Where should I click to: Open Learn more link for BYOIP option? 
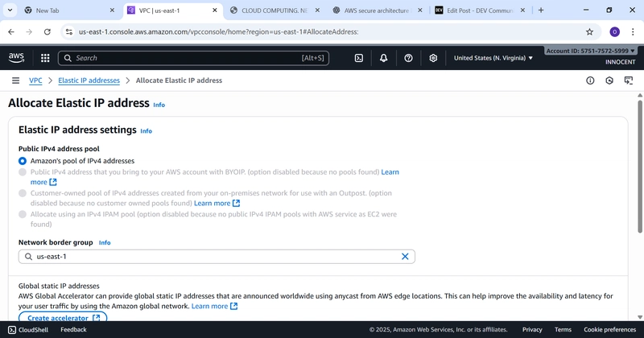(390, 172)
